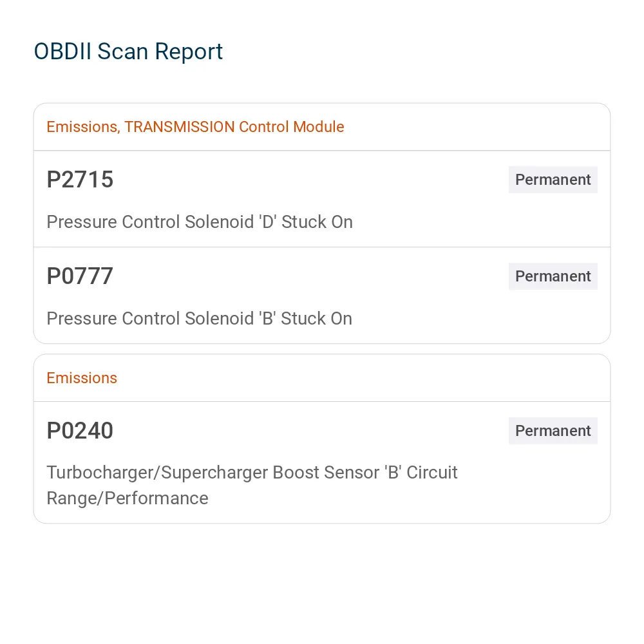Click the Permanent badge next to P0777
The height and width of the screenshot is (644, 644).
(x=553, y=276)
